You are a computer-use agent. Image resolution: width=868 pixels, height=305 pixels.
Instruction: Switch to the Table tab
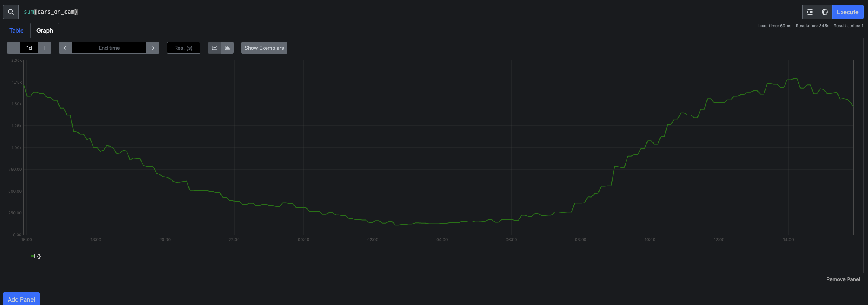(x=16, y=30)
